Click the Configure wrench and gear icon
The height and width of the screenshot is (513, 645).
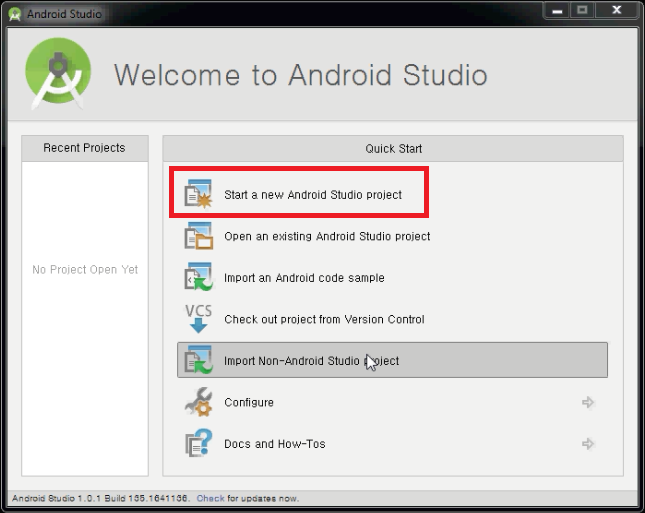coord(198,402)
